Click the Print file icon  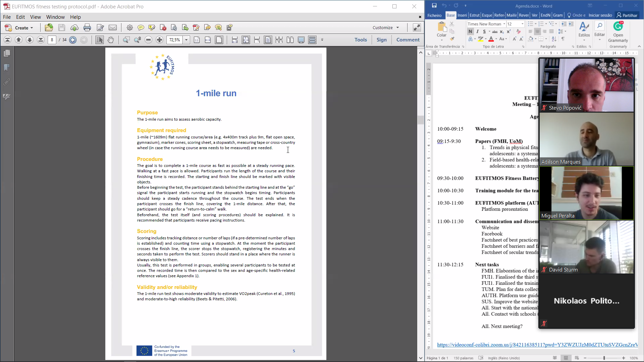pos(87,27)
